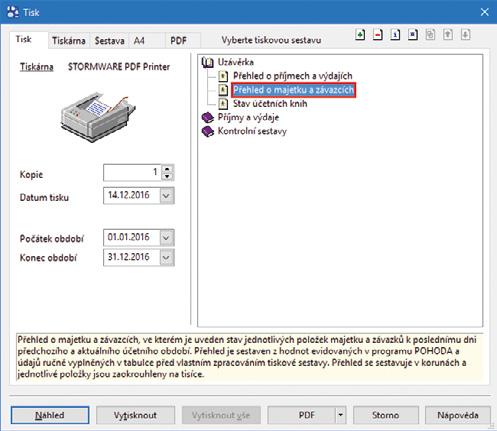Viewport: 497px width, 431px height.
Task: Click the page icon with dark square
Action: click(413, 35)
